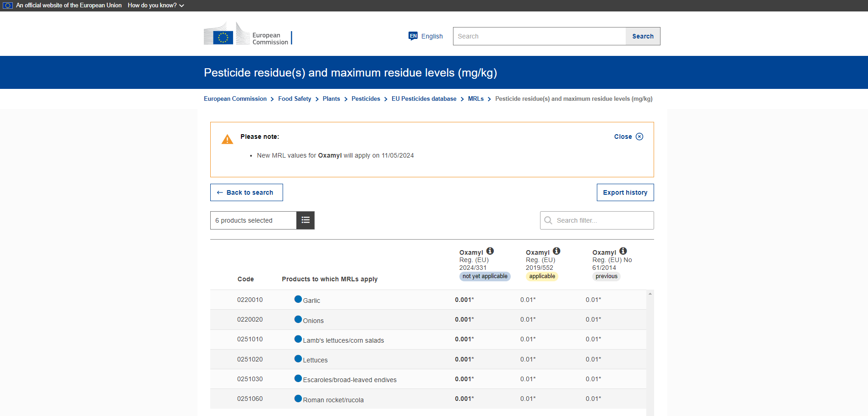Click the table scrollbar up arrow
Image resolution: width=868 pixels, height=416 pixels.
click(650, 294)
